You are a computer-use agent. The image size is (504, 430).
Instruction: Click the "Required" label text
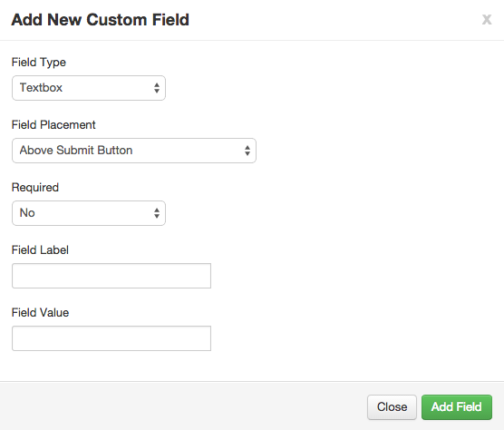click(x=35, y=188)
